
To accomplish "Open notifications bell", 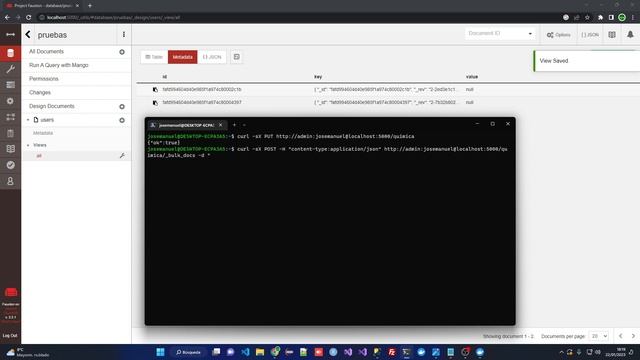I will pyautogui.click(x=630, y=35).
